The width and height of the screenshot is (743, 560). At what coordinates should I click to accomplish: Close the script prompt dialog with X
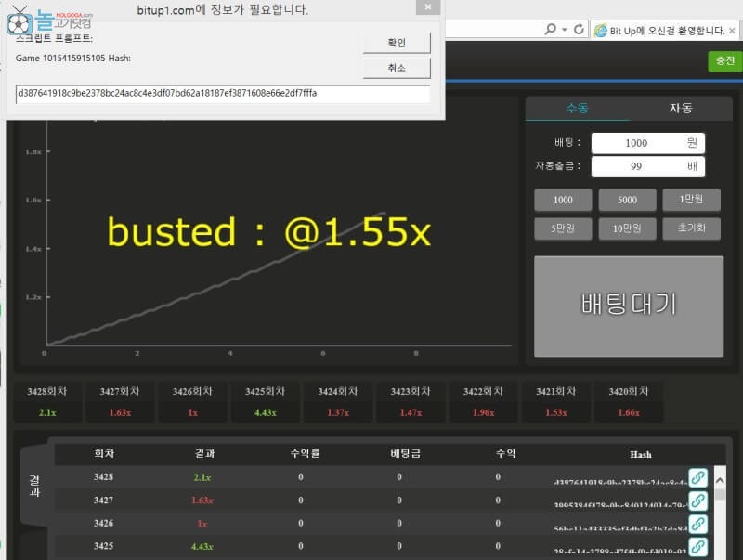point(426,7)
